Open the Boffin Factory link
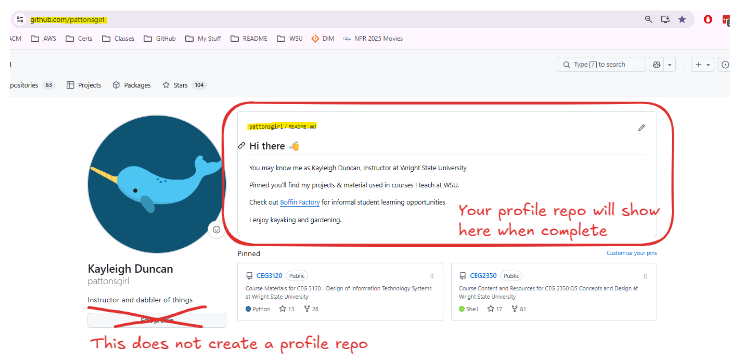The width and height of the screenshot is (739, 364). pyautogui.click(x=300, y=202)
